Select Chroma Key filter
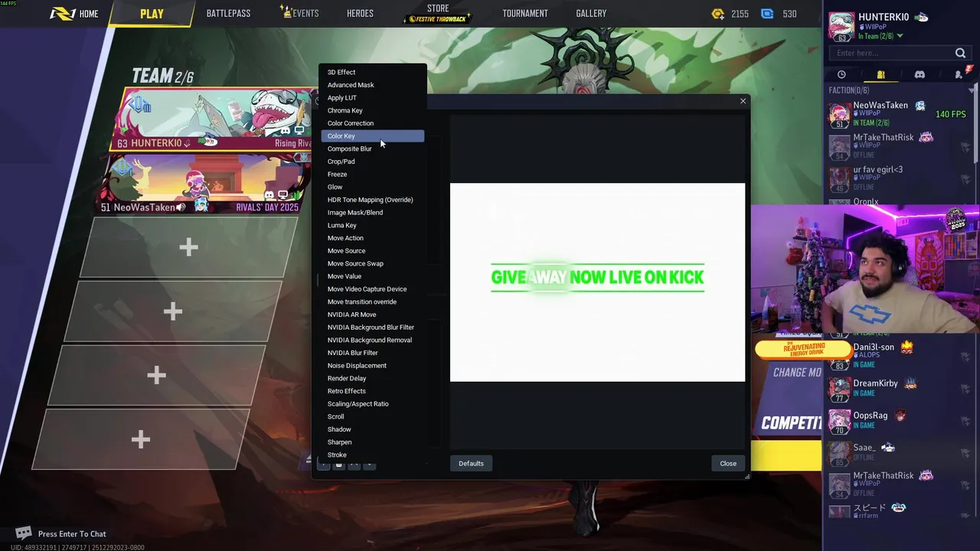The height and width of the screenshot is (551, 980). point(372,110)
